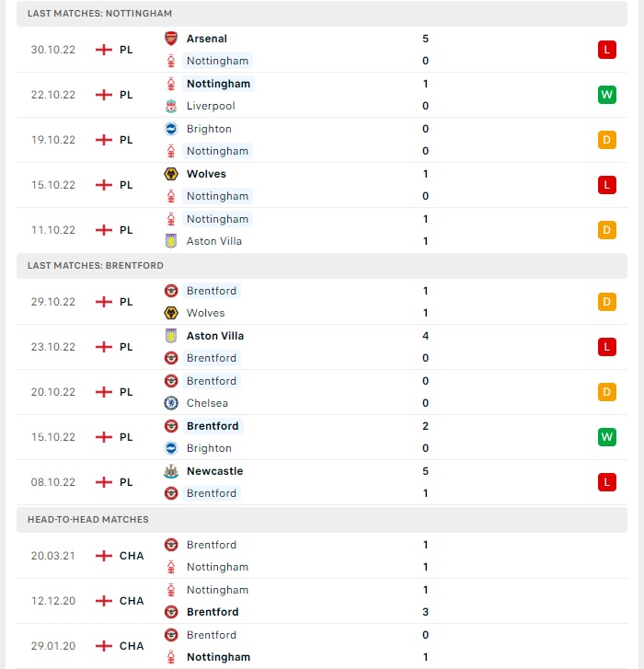Click the Arsenal club crest icon
Image resolution: width=644 pixels, height=669 pixels.
[171, 39]
